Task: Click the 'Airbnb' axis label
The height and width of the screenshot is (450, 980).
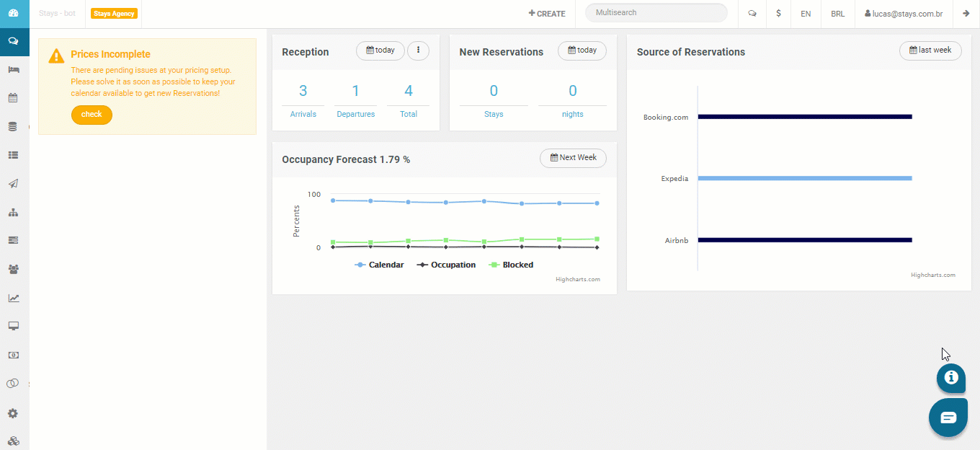Action: tap(677, 241)
